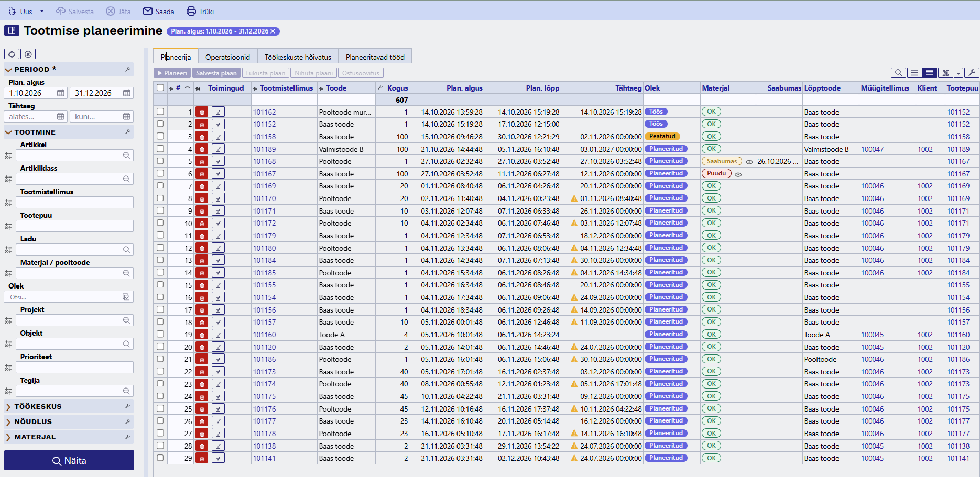The width and height of the screenshot is (980, 477).
Task: Open the PERIOOD section wrench settings
Action: tap(127, 69)
